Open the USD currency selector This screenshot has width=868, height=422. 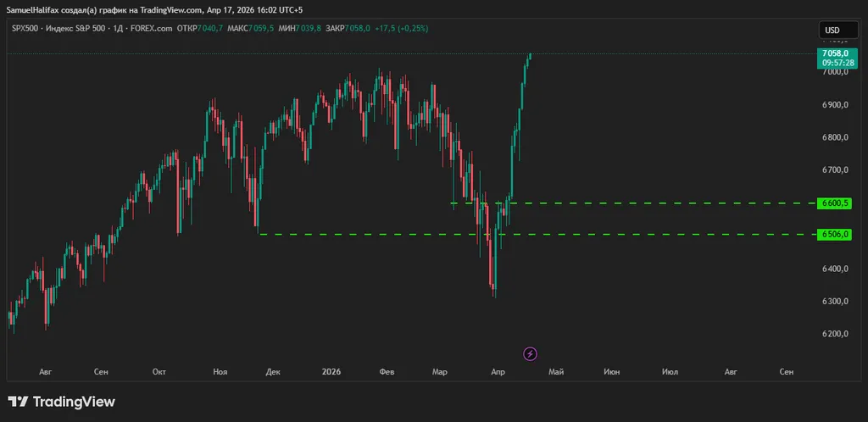point(832,31)
